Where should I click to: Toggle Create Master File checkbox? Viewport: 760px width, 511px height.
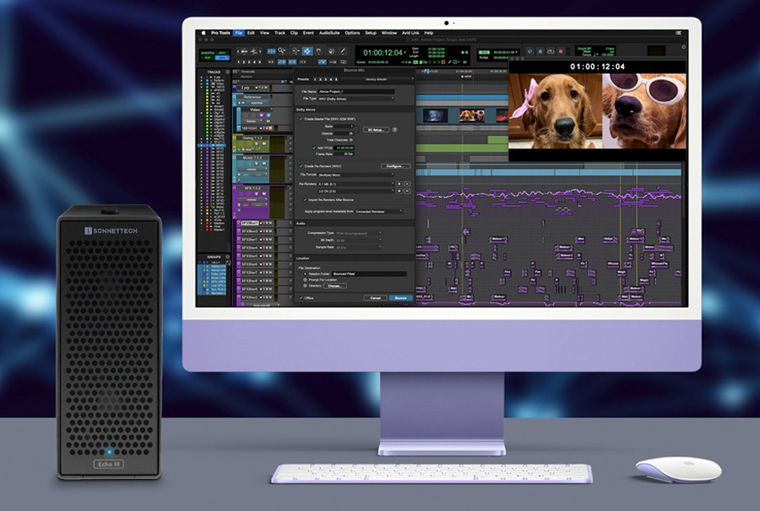(301, 119)
